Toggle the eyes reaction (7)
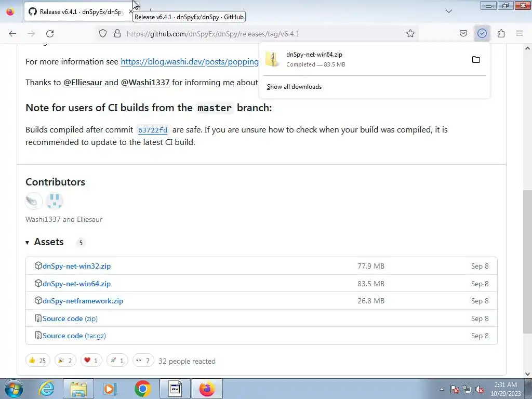This screenshot has height=399, width=532. 143,361
